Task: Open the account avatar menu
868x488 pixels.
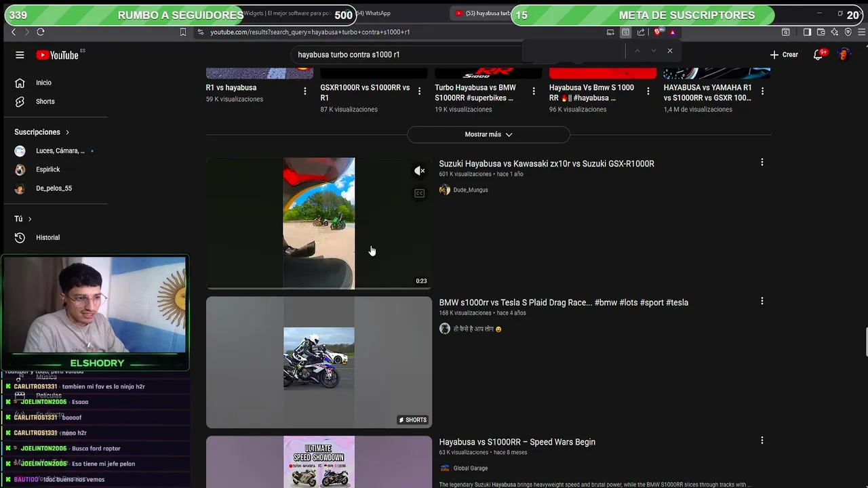Action: pyautogui.click(x=844, y=55)
